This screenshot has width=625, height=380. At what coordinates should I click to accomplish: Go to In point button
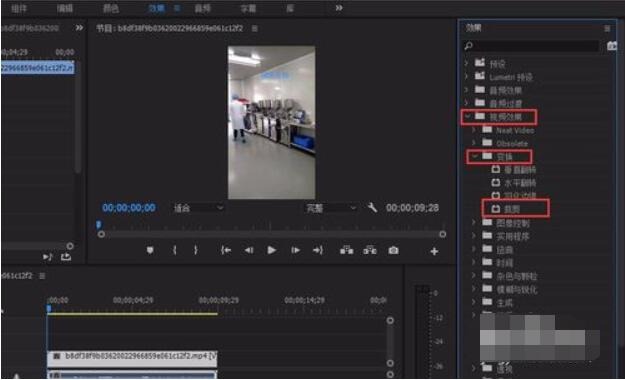click(x=226, y=250)
